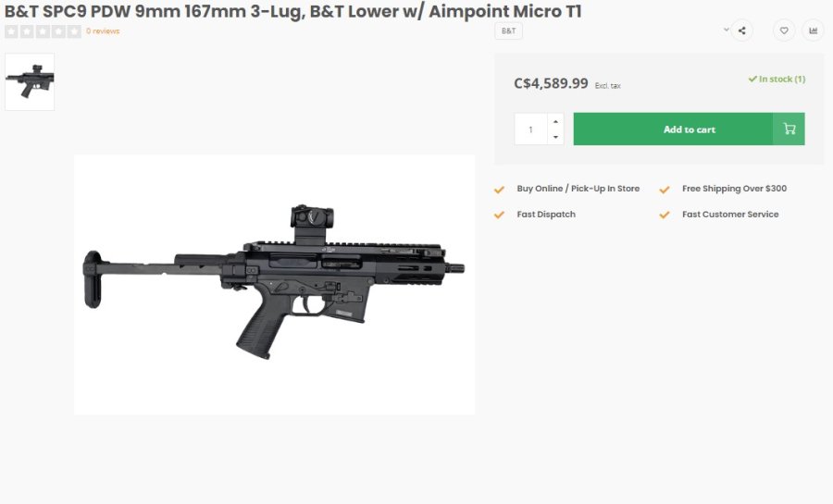
Task: Increase quantity with the up arrow
Action: tap(554, 121)
